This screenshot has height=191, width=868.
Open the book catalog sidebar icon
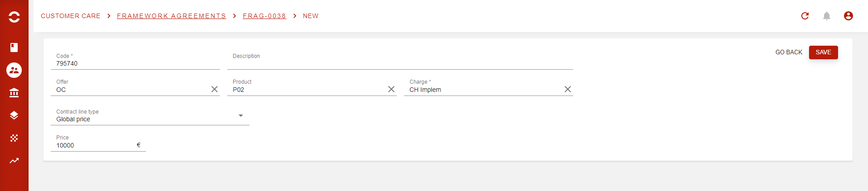click(14, 48)
